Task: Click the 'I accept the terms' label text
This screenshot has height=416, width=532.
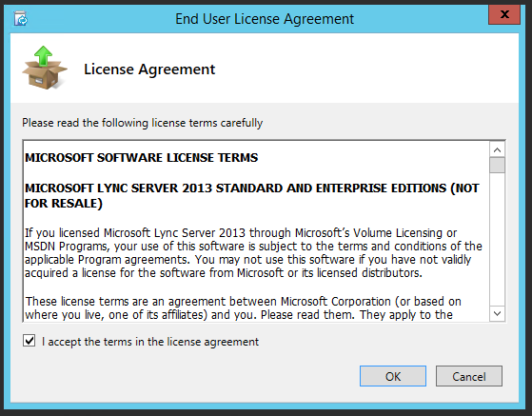Action: point(150,342)
